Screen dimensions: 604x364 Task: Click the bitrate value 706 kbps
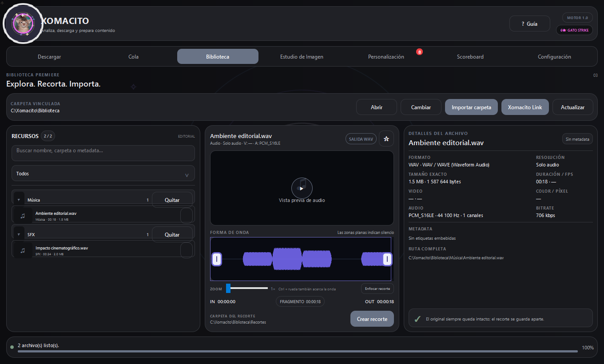545,216
